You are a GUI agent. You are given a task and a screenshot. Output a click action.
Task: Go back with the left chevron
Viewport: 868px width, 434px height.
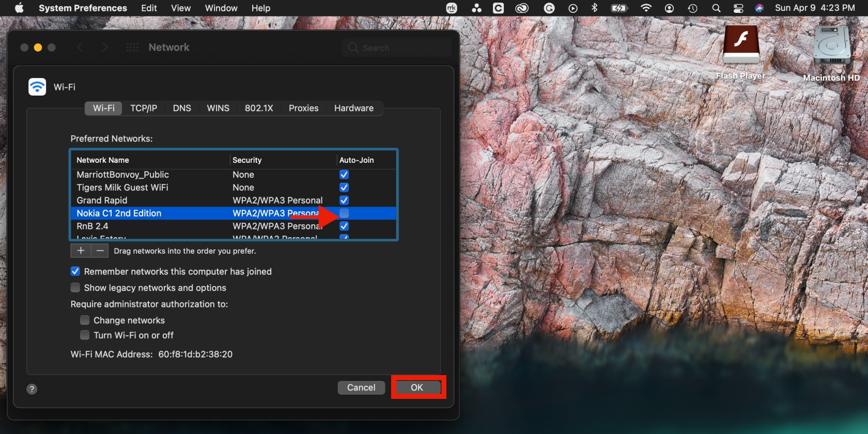click(80, 48)
